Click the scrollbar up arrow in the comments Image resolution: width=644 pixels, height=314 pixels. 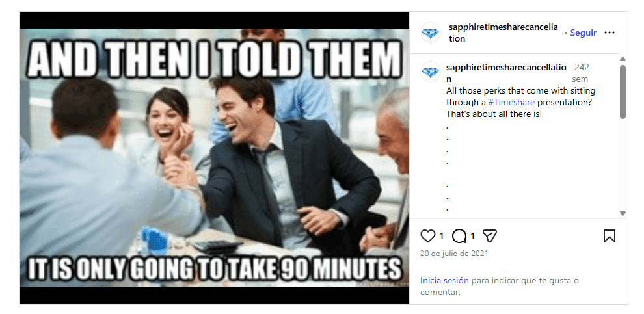click(623, 59)
